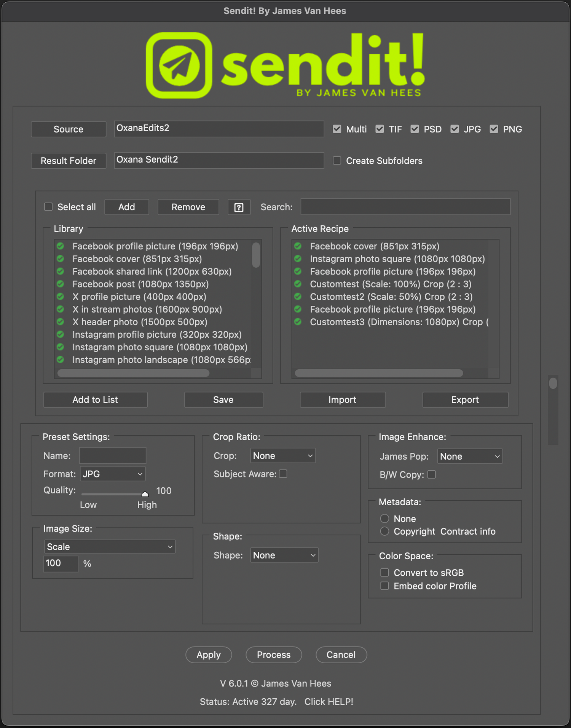Click green check icon beside Facebook shared link
This screenshot has height=728, width=571.
(x=60, y=271)
